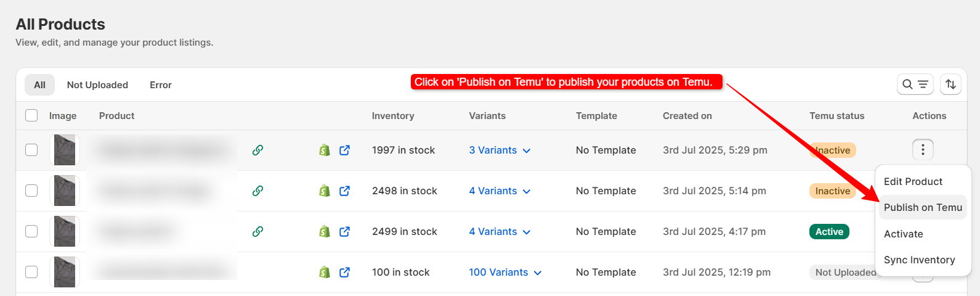The image size is (980, 296).
Task: Select Sync Inventory from actions menu
Action: click(919, 260)
